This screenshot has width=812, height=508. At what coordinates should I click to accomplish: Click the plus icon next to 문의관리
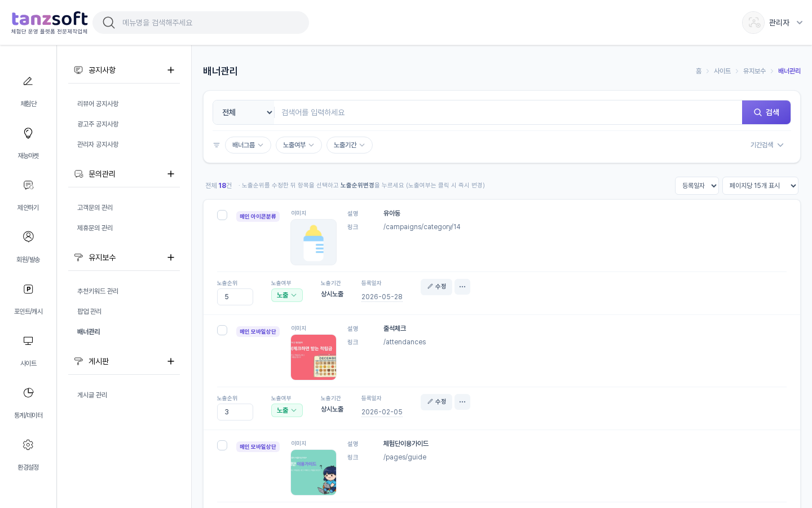(x=171, y=174)
